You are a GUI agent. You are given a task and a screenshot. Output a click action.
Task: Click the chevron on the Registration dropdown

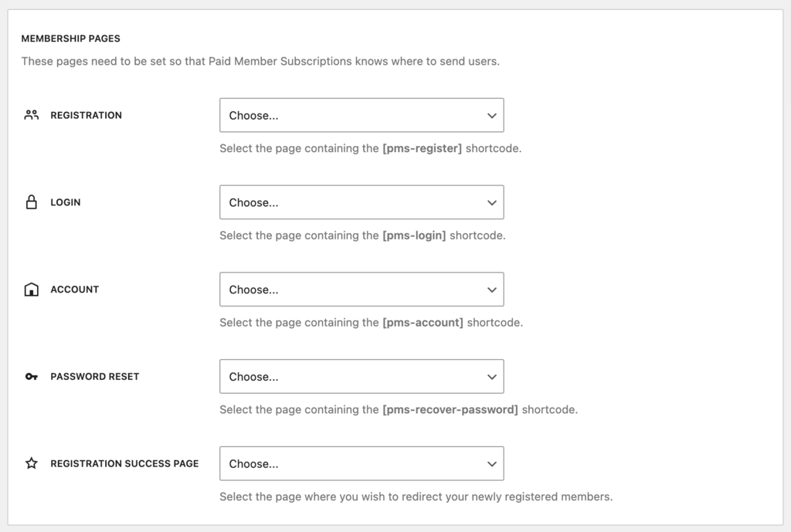click(x=492, y=114)
